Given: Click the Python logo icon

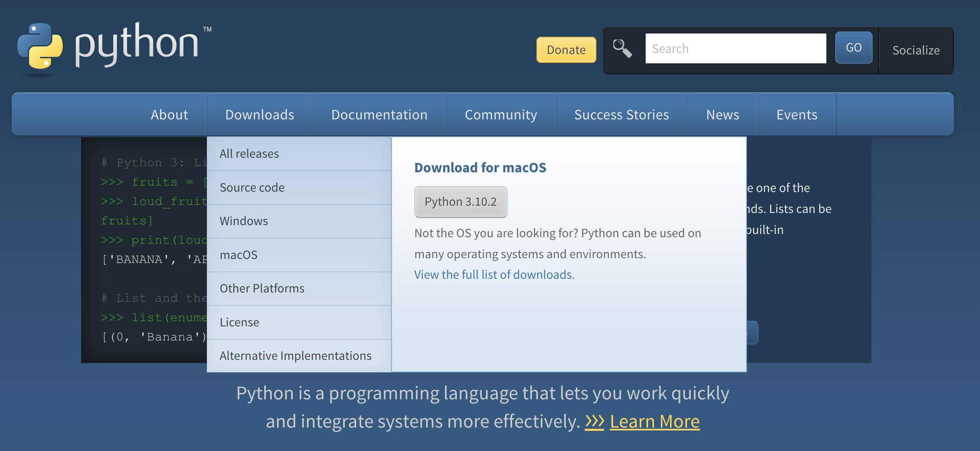Looking at the screenshot, I should pyautogui.click(x=40, y=46).
